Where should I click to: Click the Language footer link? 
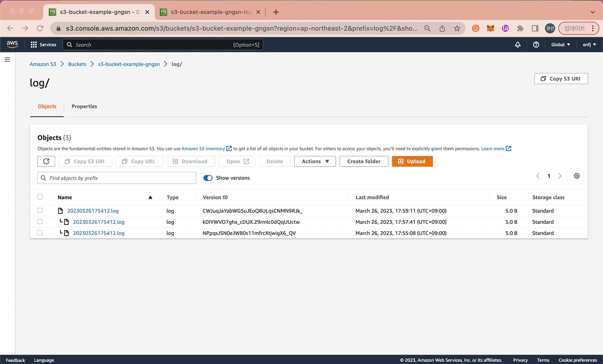tap(44, 360)
